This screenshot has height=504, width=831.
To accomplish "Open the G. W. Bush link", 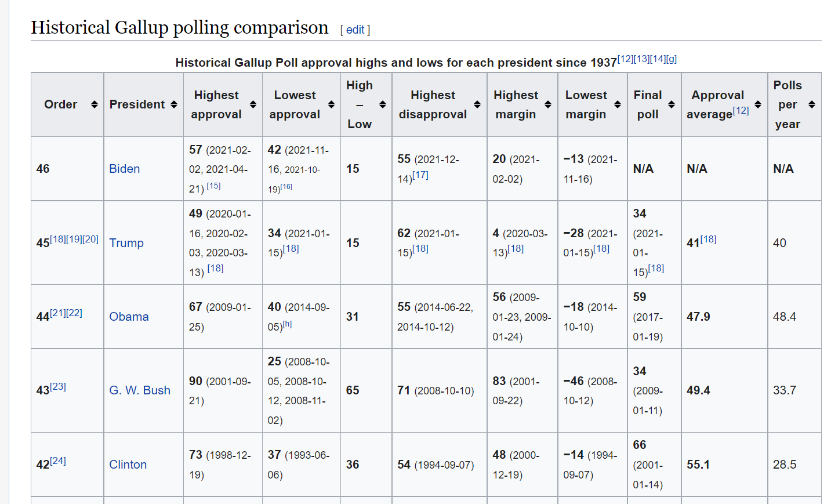I will [140, 390].
